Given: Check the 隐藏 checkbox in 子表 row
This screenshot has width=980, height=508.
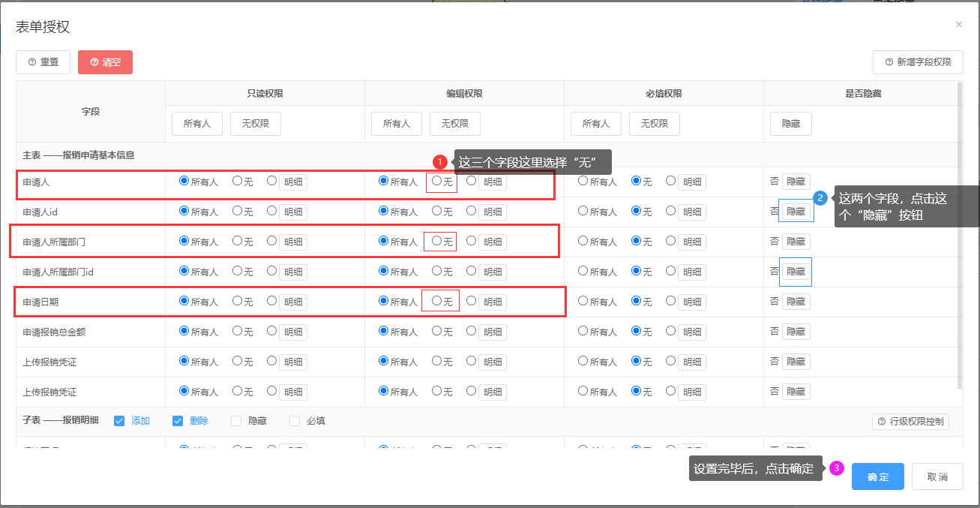Looking at the screenshot, I should (236, 421).
